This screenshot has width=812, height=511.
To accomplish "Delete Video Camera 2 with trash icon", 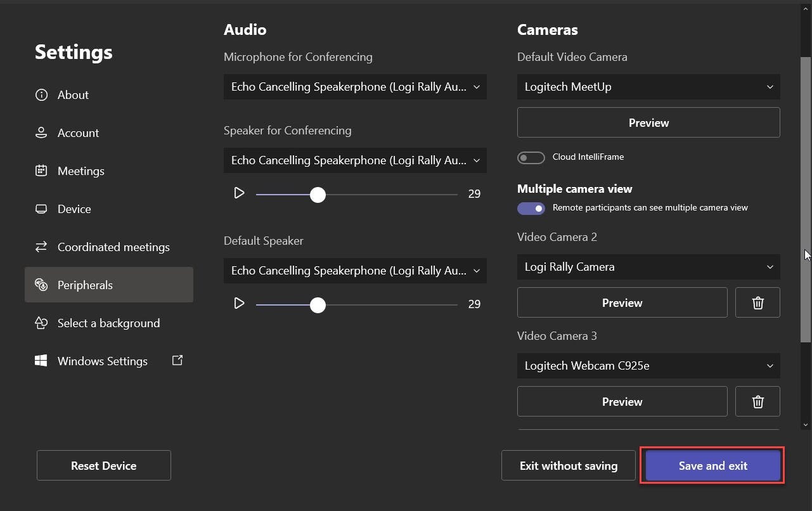I will click(757, 303).
